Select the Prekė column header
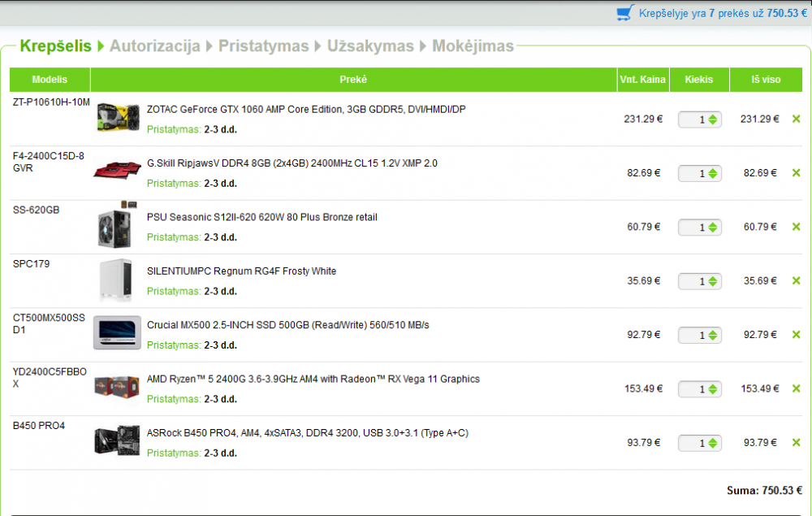The height and width of the screenshot is (516, 812). (x=353, y=80)
